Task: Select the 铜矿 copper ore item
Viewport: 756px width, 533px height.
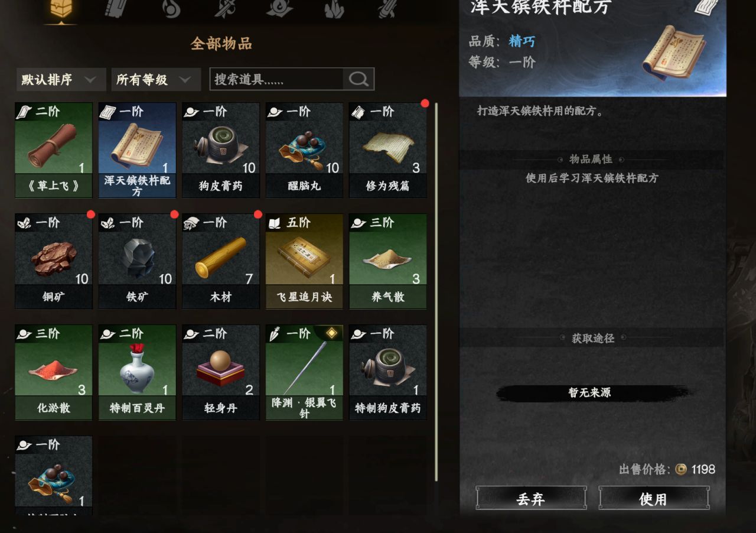Action: (x=54, y=261)
